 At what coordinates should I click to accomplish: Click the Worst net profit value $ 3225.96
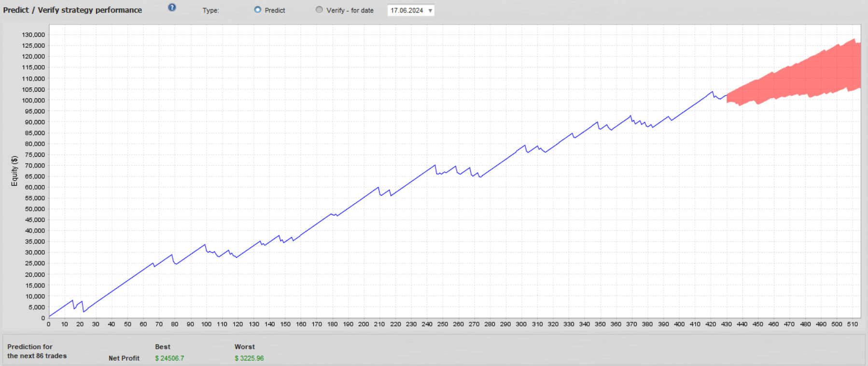click(249, 358)
